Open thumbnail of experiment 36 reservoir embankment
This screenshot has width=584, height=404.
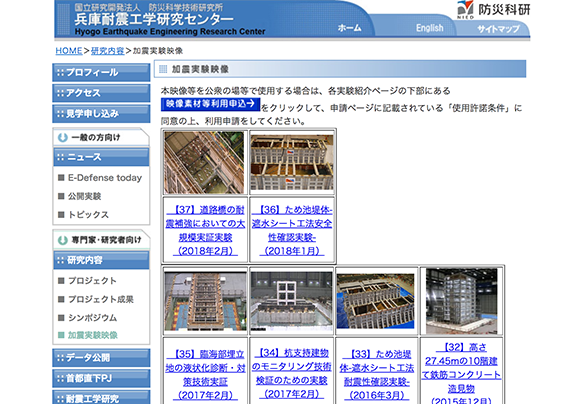pyautogui.click(x=292, y=162)
